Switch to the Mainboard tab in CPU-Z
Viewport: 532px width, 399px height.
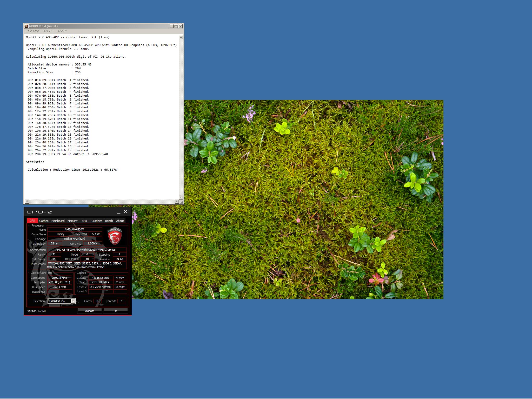coord(58,221)
